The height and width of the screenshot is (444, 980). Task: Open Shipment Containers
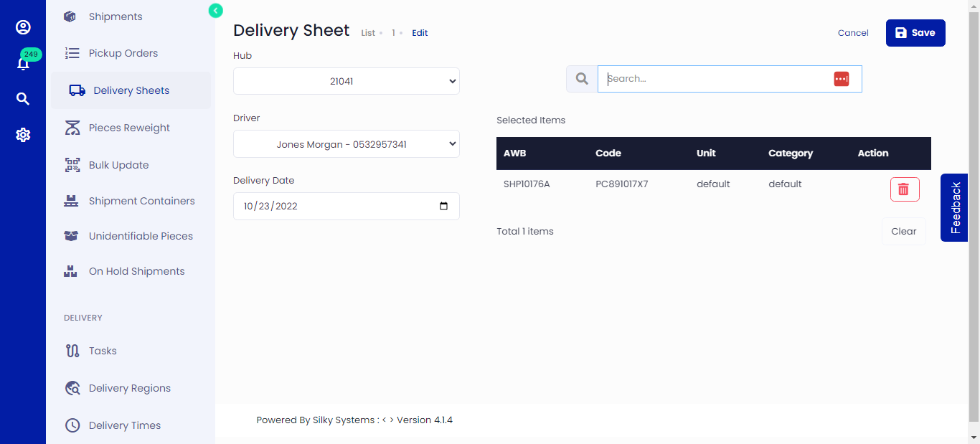[71, 201]
